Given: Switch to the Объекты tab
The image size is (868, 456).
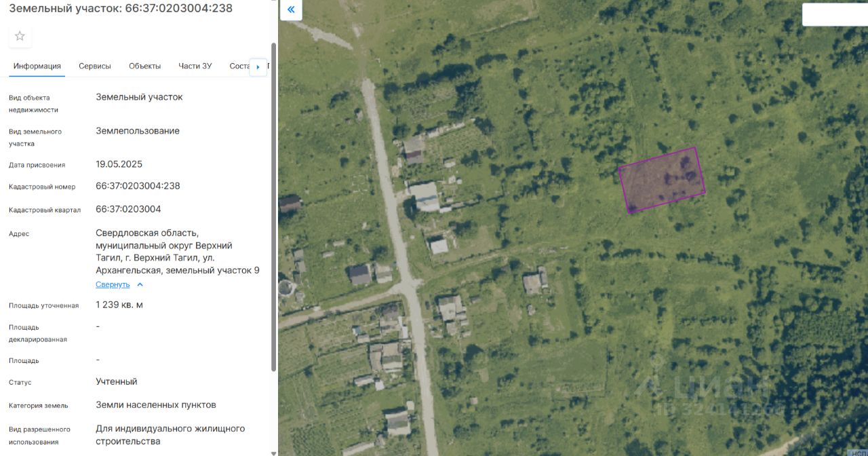Looking at the screenshot, I should coord(145,66).
